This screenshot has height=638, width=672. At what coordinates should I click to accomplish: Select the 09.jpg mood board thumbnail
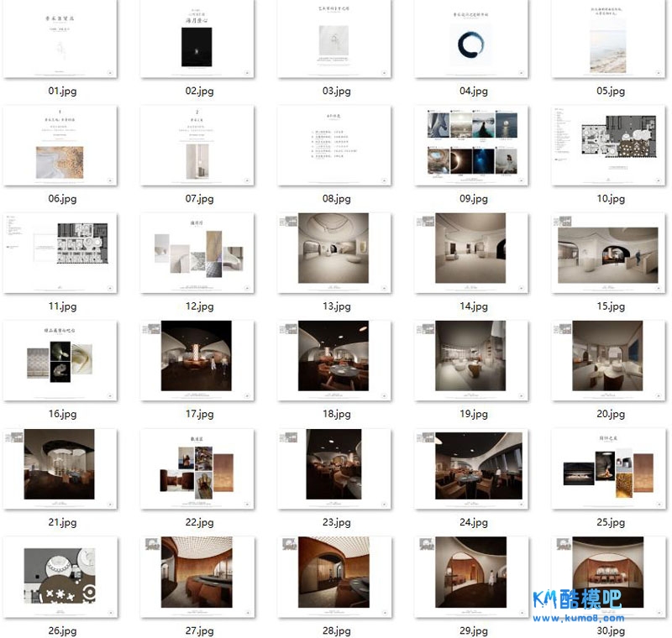471,147
